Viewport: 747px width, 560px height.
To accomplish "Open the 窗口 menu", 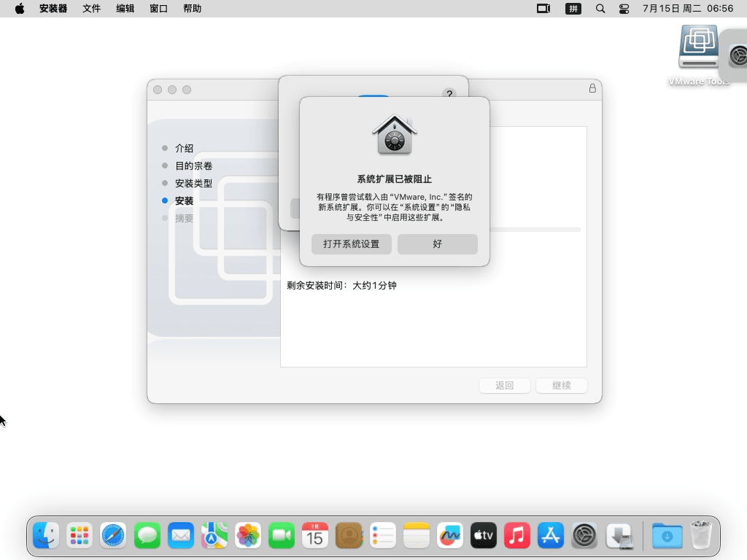I will (158, 9).
